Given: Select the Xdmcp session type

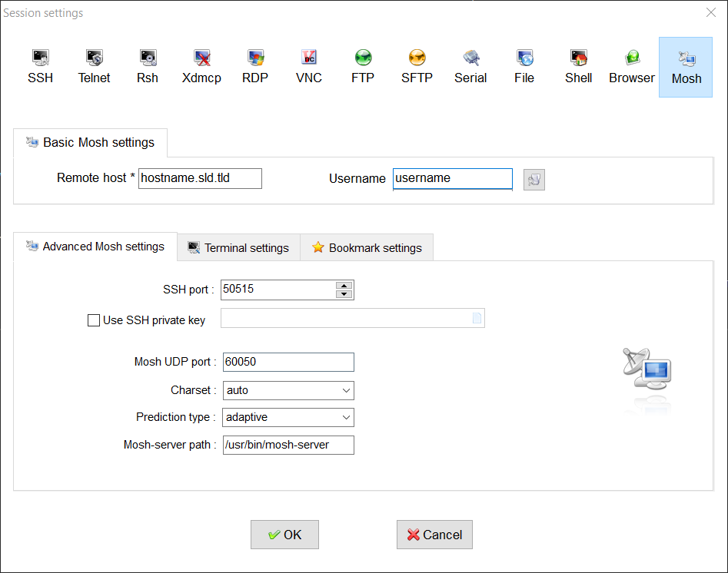Looking at the screenshot, I should pyautogui.click(x=201, y=66).
